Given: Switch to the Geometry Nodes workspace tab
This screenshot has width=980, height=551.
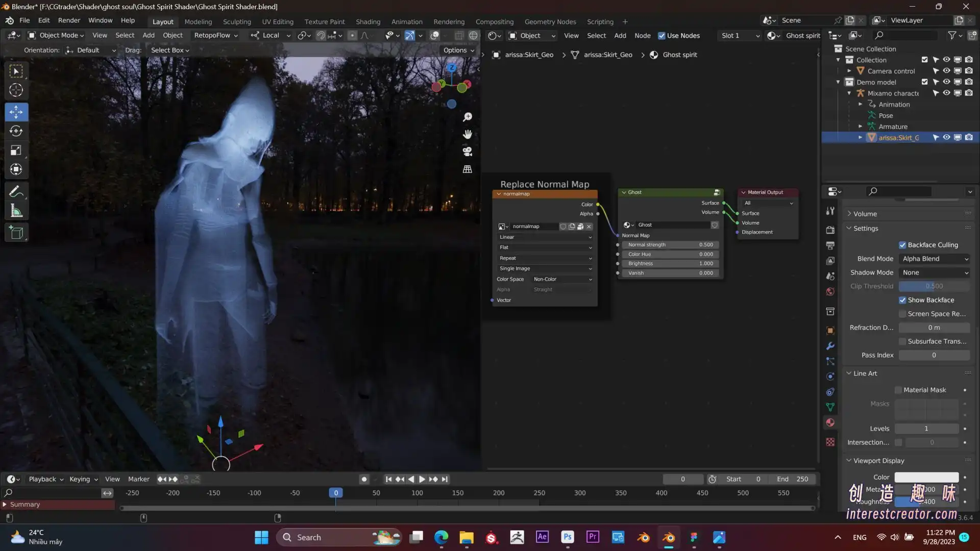Looking at the screenshot, I should click(x=550, y=21).
